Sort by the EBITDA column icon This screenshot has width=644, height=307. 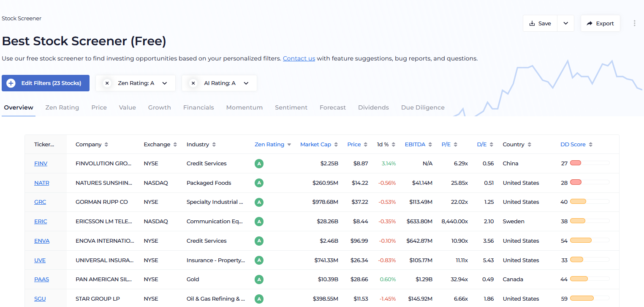430,145
